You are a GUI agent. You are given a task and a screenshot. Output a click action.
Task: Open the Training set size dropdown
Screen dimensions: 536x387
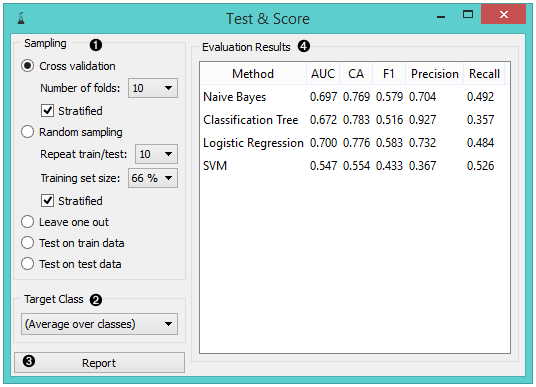[x=153, y=178]
